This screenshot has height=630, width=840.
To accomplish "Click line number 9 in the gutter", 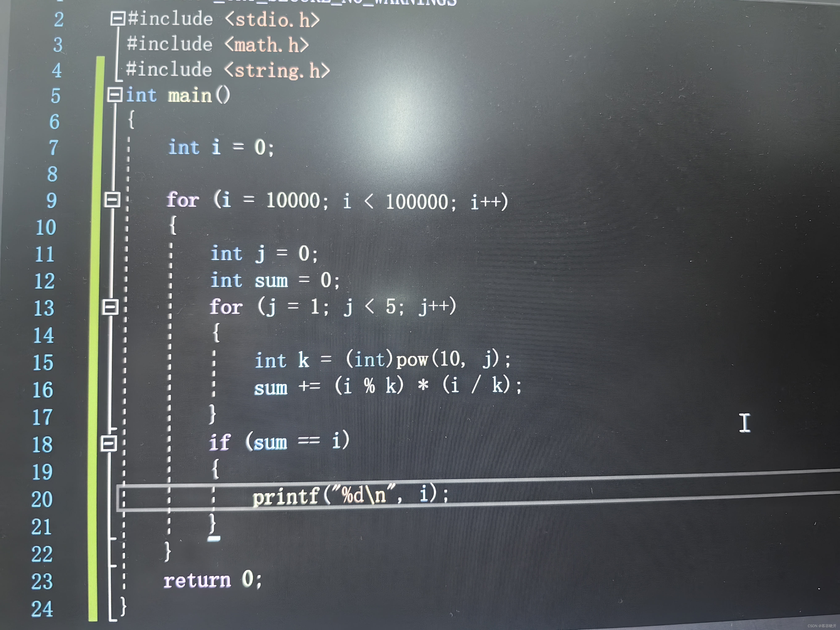I will click(51, 201).
